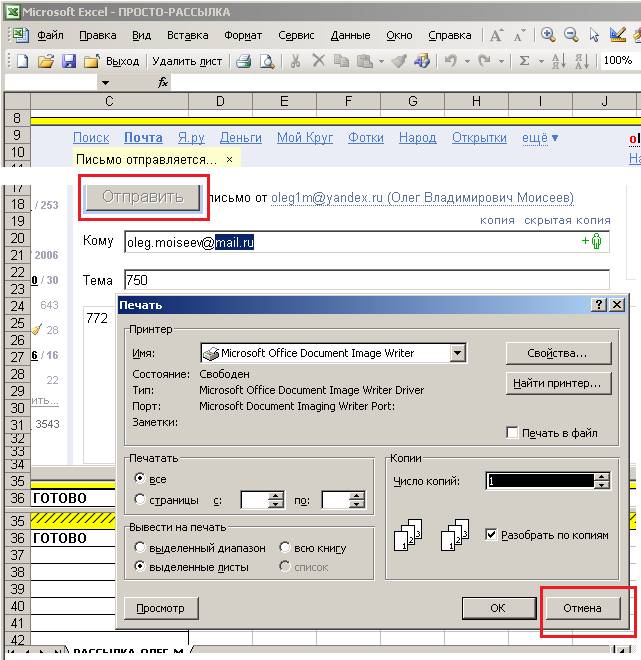Click the Paste clipboard icon
641x660 pixels.
tap(365, 61)
